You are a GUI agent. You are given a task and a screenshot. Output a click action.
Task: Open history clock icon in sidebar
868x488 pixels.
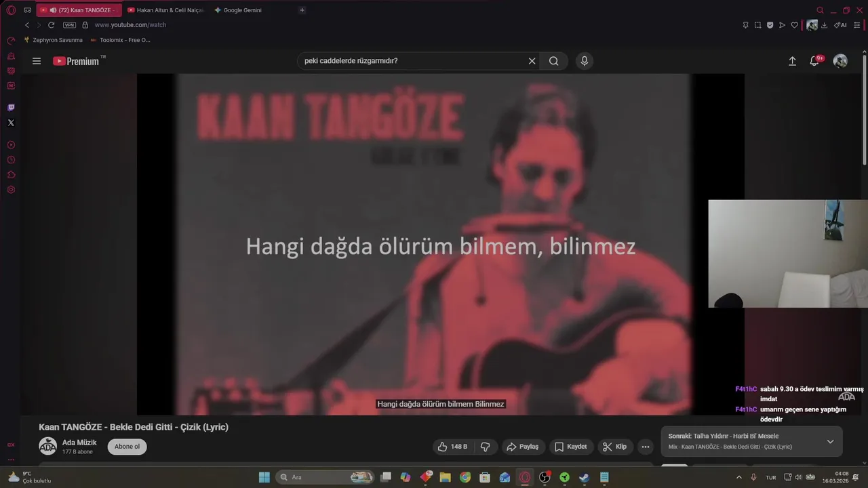[11, 160]
